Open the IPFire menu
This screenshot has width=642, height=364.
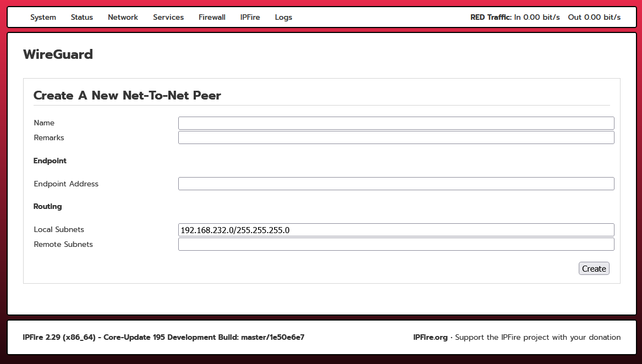[x=250, y=17]
